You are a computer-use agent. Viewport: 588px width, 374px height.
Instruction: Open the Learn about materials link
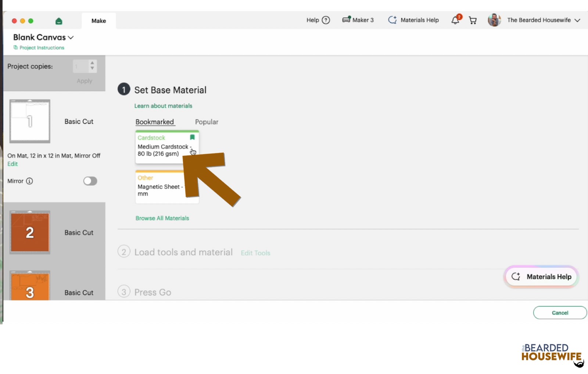click(x=163, y=106)
